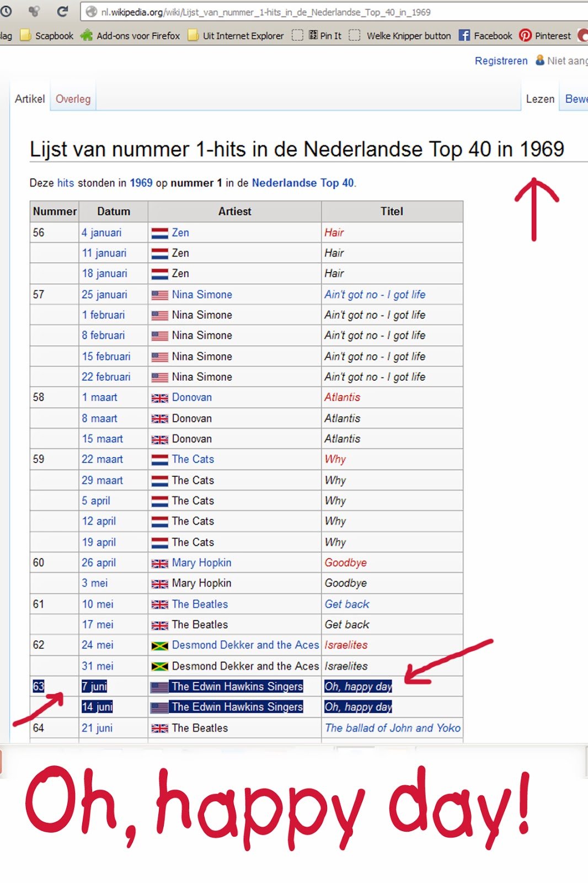Click the Registreren link
The width and height of the screenshot is (588, 883).
501,61
